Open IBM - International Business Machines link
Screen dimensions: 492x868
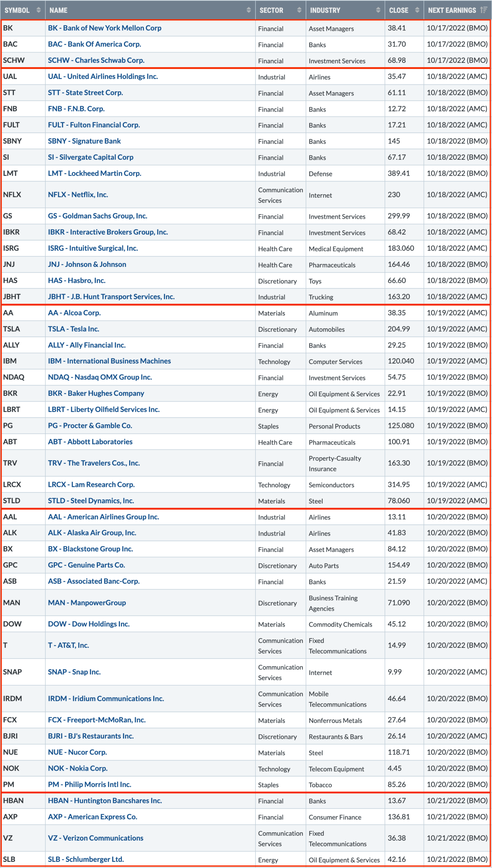pos(109,361)
